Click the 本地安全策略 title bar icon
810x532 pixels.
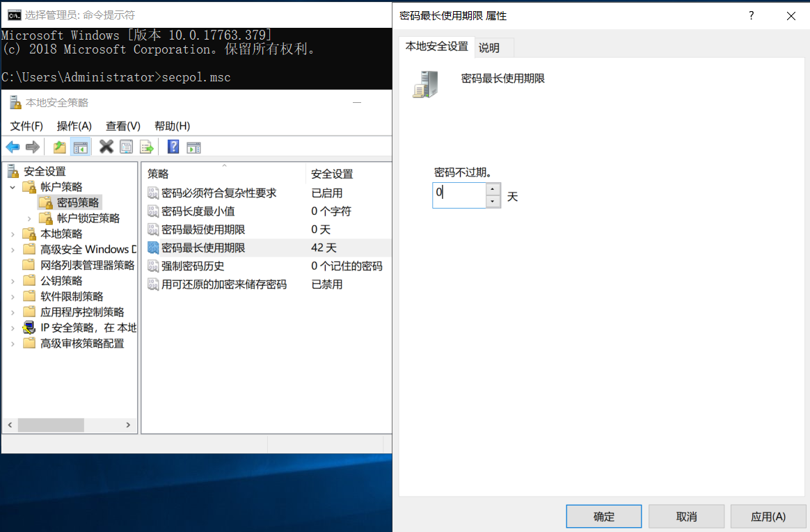point(15,102)
